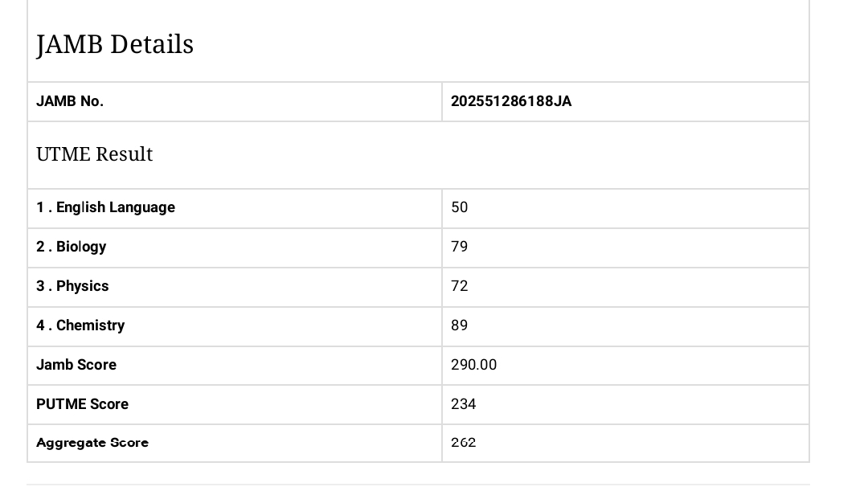This screenshot has width=868, height=491.
Task: Select the JAMB number 202551286188JA
Action: [x=511, y=101]
